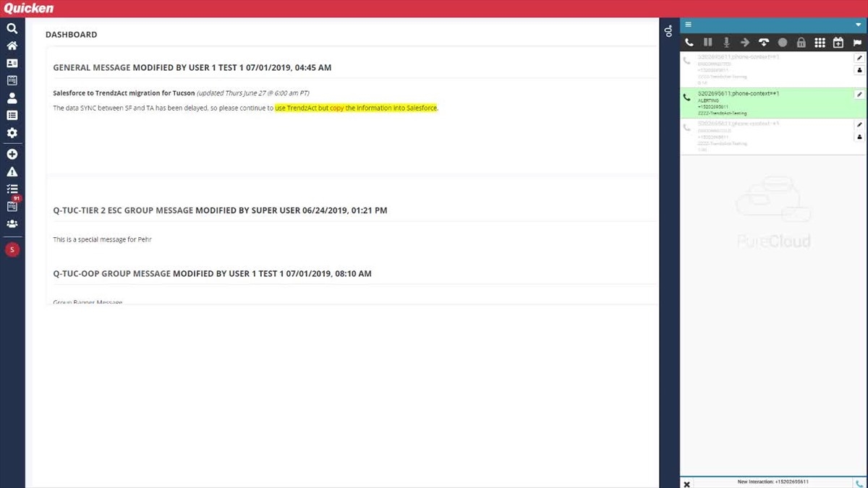Open the dialpad grid icon in the call toolbar

[x=820, y=43]
